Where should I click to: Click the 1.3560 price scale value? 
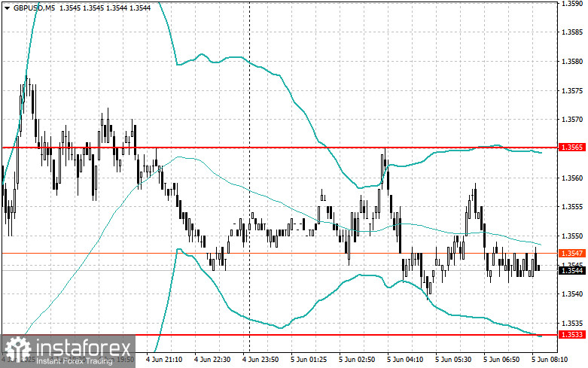coord(572,178)
